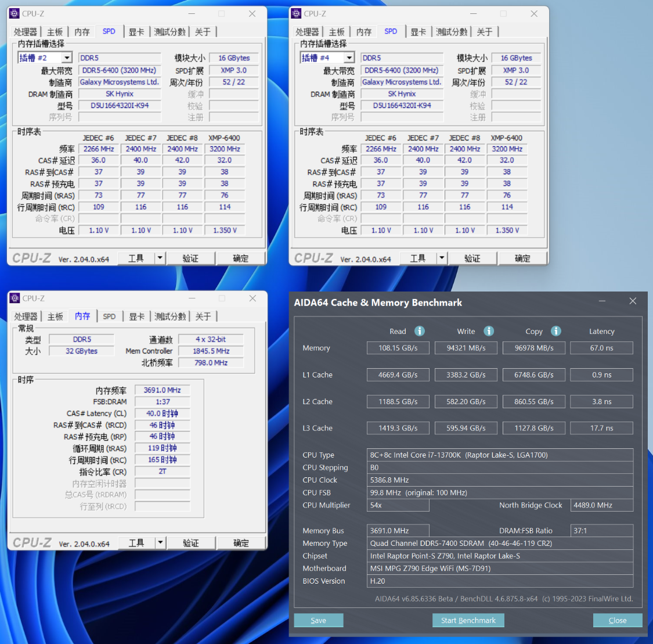Click XMP-6400 电压 1.350 V in slot #2 window
This screenshot has width=653, height=644.
pyautogui.click(x=225, y=230)
